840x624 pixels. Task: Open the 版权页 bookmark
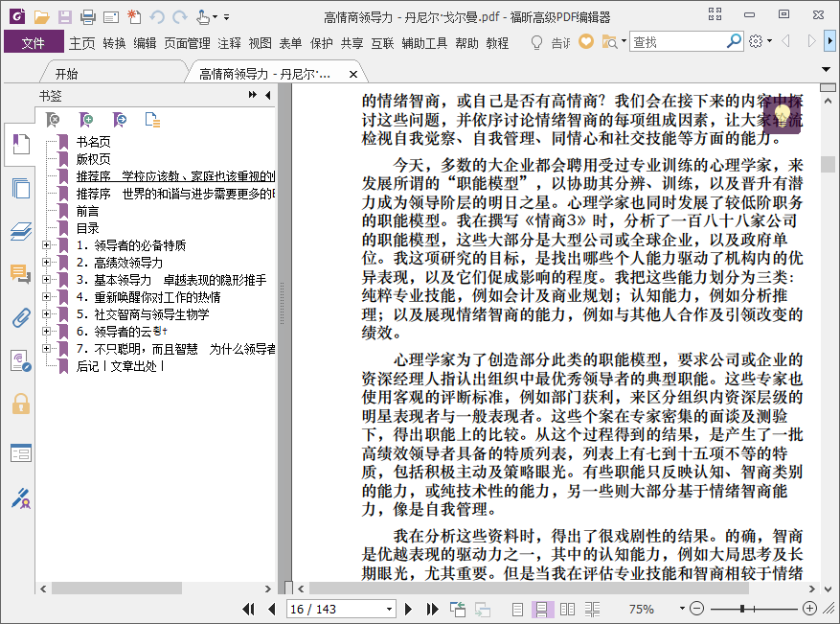pyautogui.click(x=93, y=159)
